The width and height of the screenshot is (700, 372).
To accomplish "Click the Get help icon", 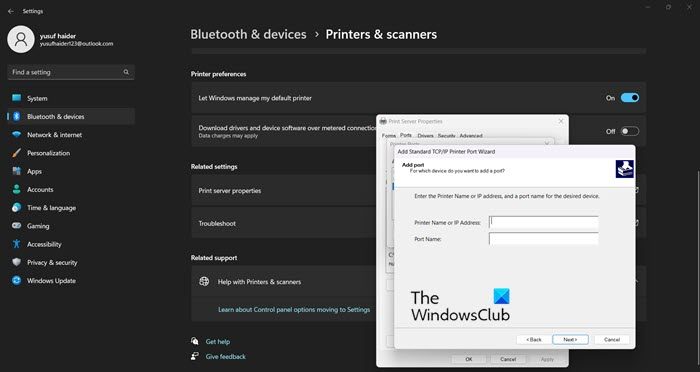I will point(195,341).
